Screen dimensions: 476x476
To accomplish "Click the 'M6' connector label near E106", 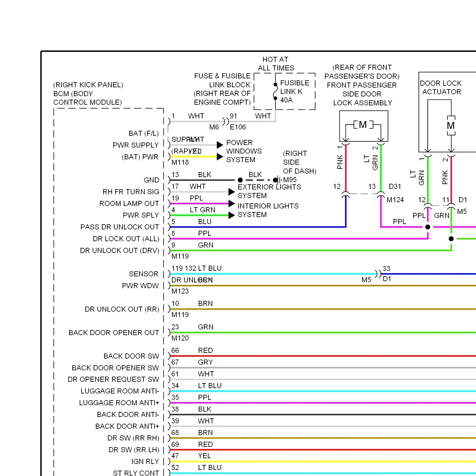I will [x=214, y=127].
